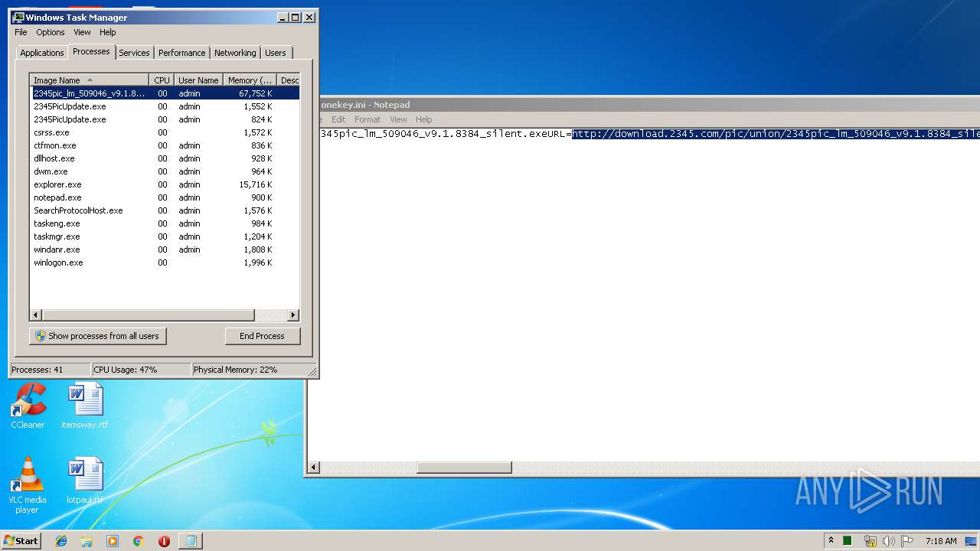Screen dimensions: 980x551
Task: Open the Task Manager Help menu
Action: pos(108,32)
